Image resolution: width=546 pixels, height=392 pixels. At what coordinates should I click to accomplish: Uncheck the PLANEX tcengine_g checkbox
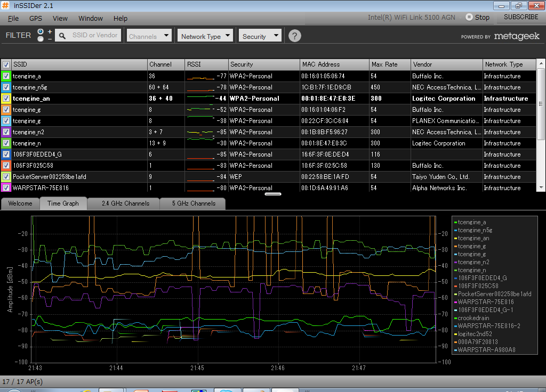point(6,121)
